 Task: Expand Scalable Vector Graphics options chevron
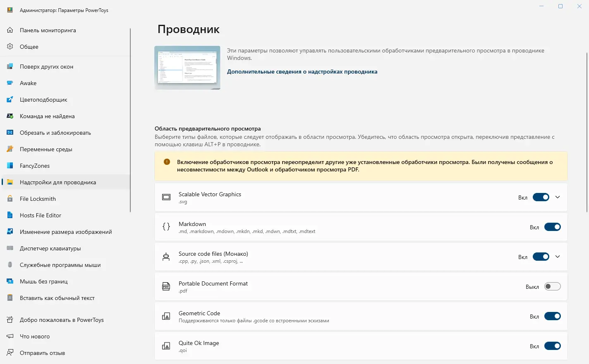tap(558, 197)
